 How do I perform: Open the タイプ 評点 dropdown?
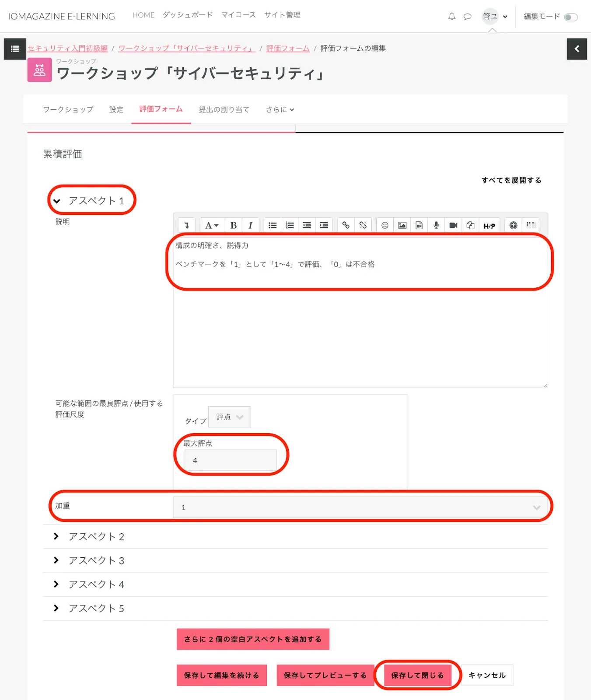click(230, 417)
